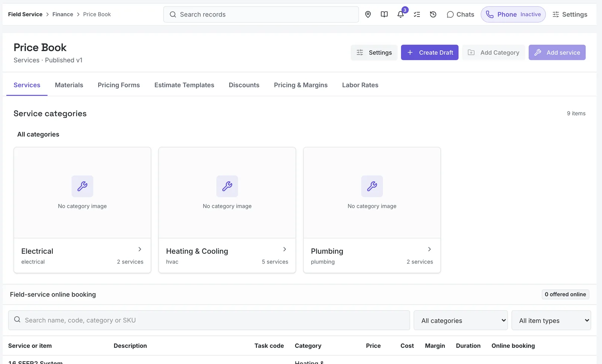Screen dimensions: 602x364
Task: Open the knowledge book icon
Action: pyautogui.click(x=384, y=14)
